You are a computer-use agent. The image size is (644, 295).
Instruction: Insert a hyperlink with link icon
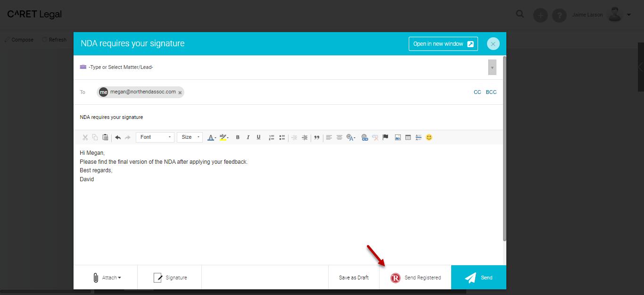tap(364, 137)
